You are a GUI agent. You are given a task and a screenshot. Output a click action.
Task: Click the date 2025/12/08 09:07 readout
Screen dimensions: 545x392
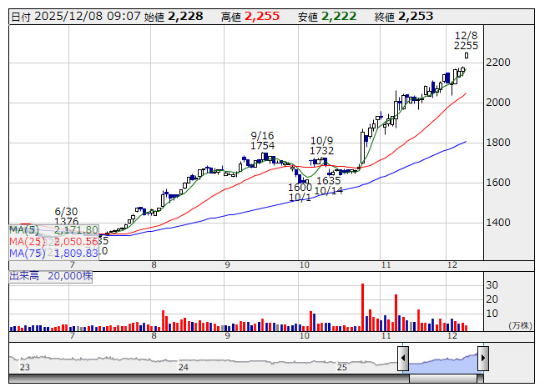(x=76, y=17)
